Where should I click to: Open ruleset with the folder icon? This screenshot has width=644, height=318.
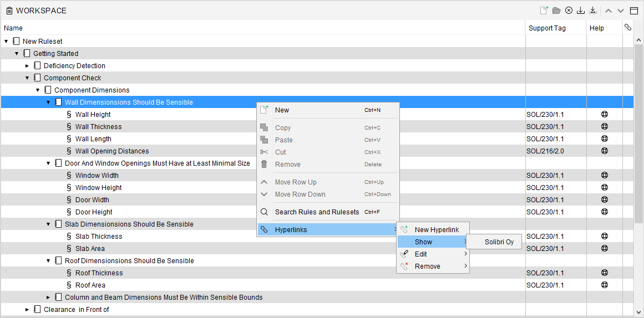point(556,11)
